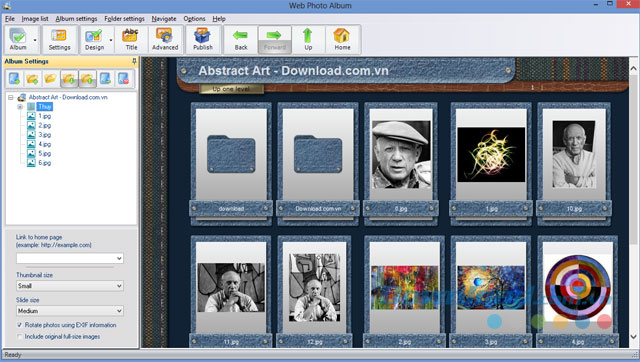This screenshot has width=640, height=362.
Task: Select 5.jpg in the album tree
Action: pos(44,153)
